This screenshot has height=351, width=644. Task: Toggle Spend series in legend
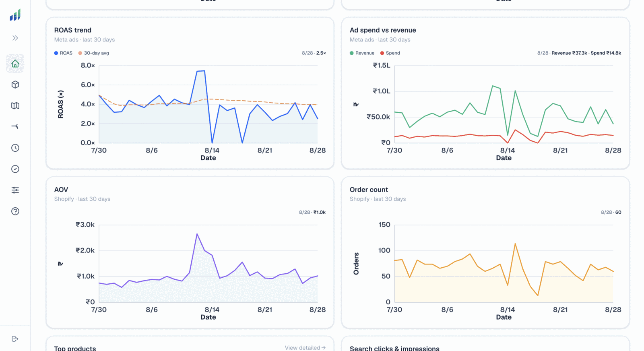390,53
